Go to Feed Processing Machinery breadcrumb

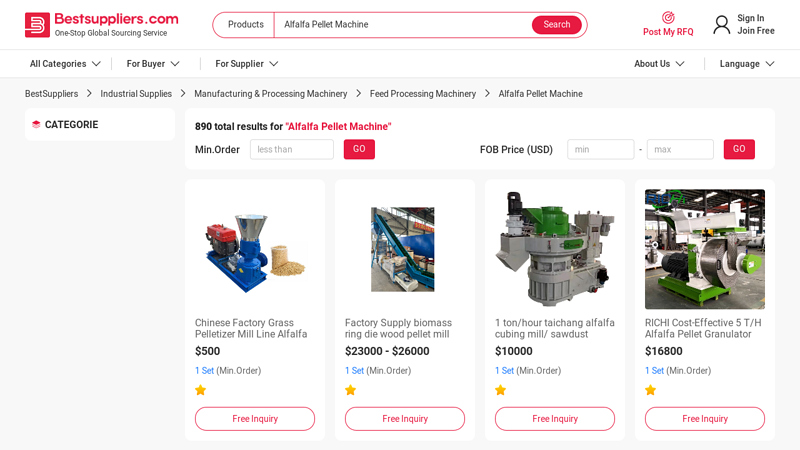coord(423,94)
